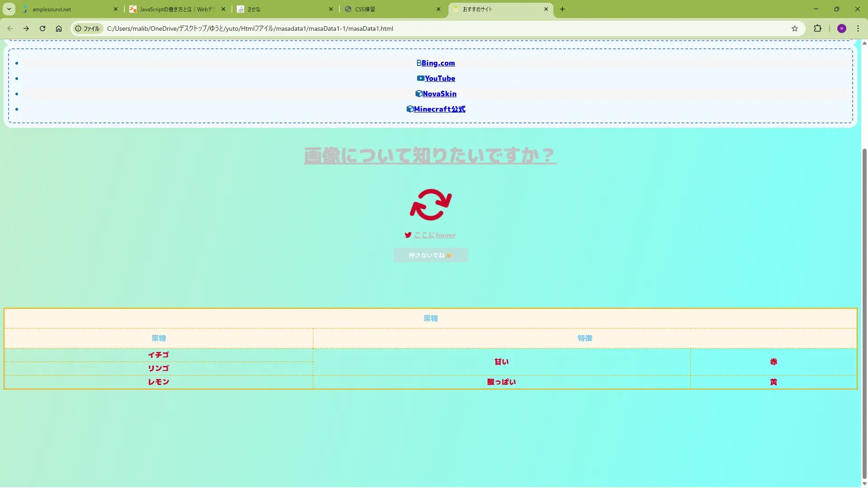This screenshot has height=488, width=868.
Task: Open the purple profile avatar
Action: [x=841, y=28]
